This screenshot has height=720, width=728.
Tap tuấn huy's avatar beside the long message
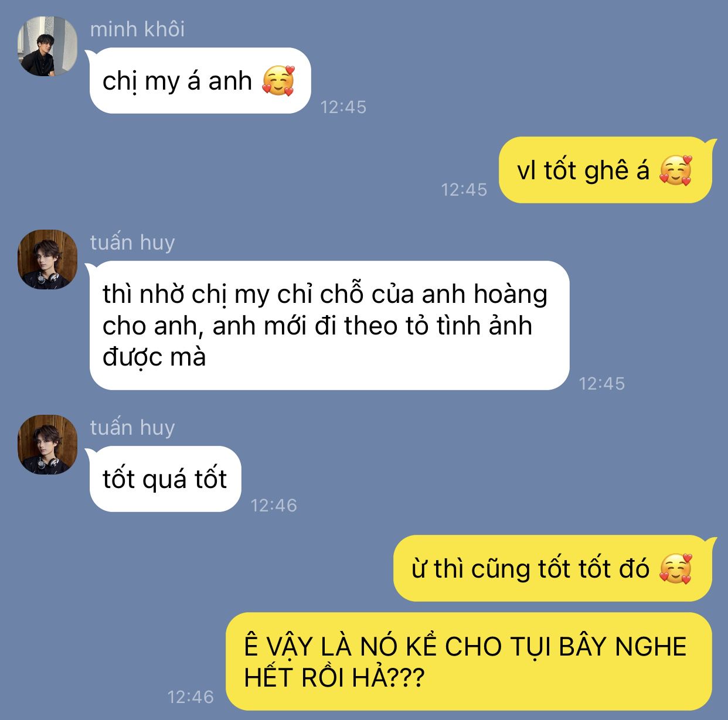coord(47,260)
